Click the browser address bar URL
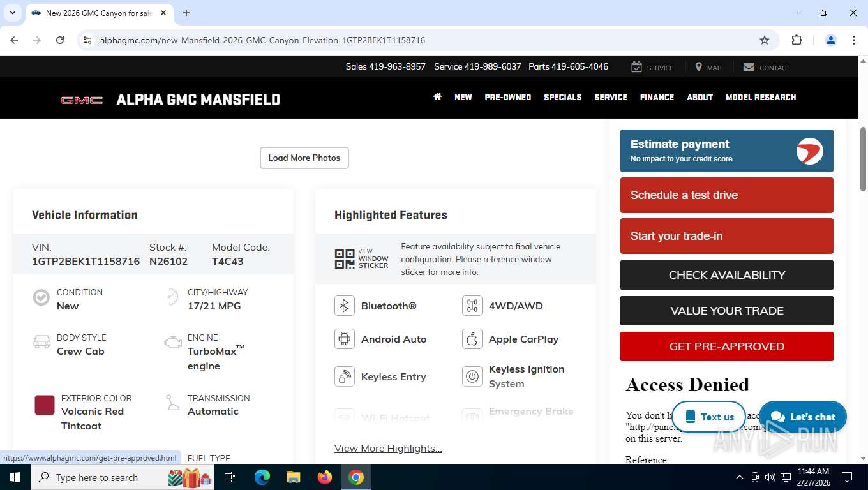 click(262, 40)
